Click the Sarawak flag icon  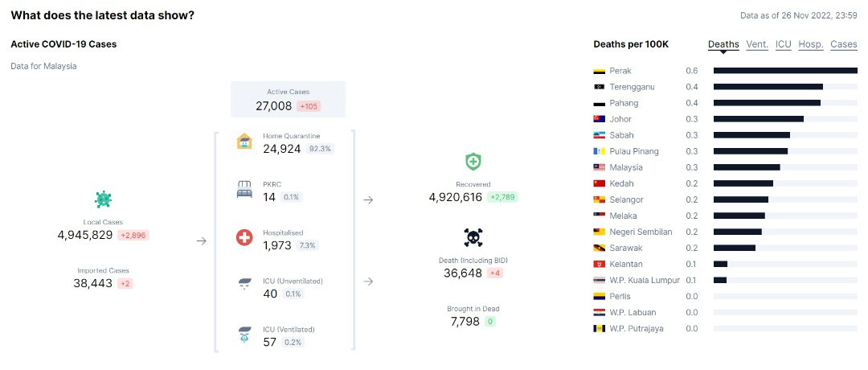pos(599,249)
